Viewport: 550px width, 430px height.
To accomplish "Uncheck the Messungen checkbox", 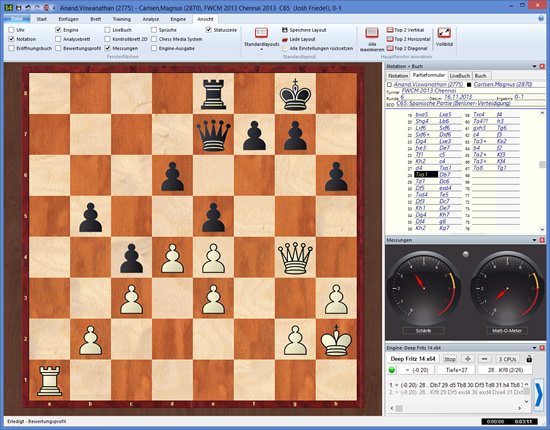I will click(107, 48).
